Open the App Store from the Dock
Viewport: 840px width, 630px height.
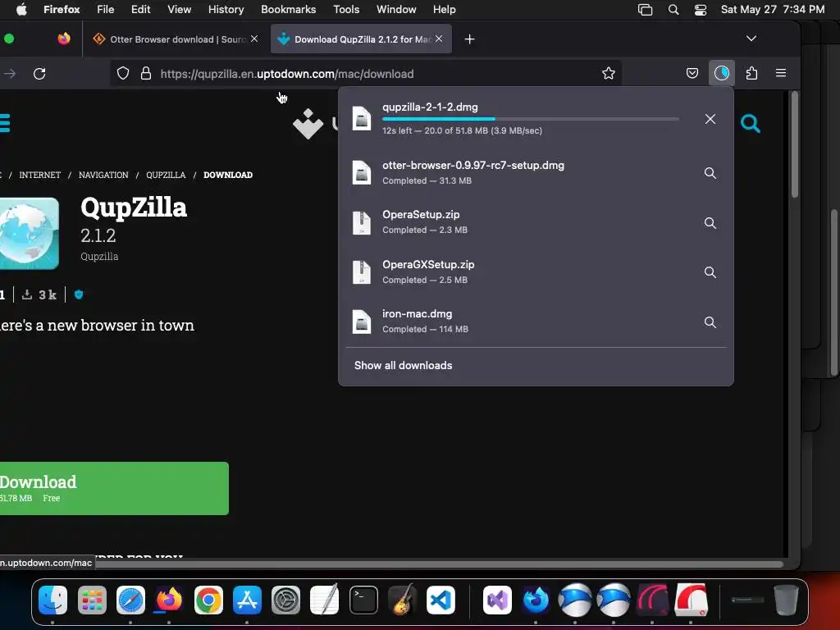(x=247, y=600)
